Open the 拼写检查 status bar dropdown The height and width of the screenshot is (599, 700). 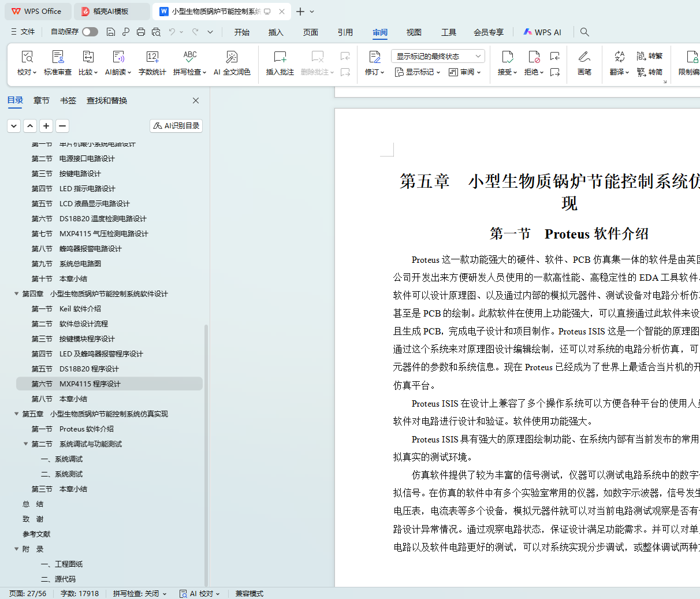pyautogui.click(x=140, y=594)
